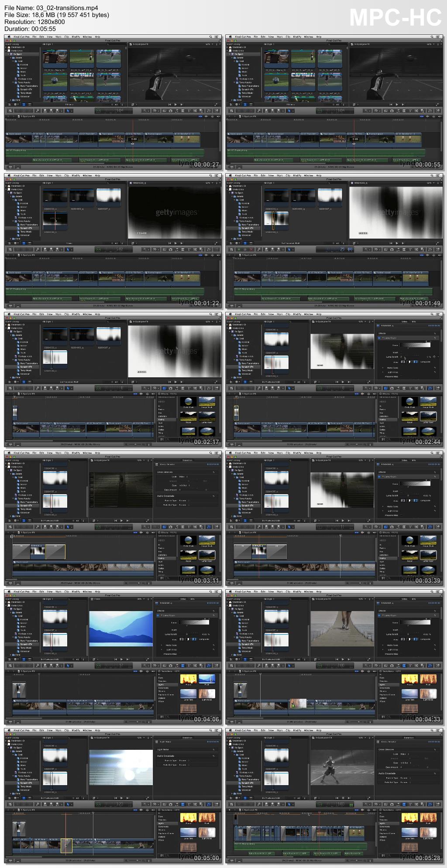This screenshot has height=868, width=447.
Task: Open Spotlight magnifier in 00:00:27 frame menu bar
Action: point(211,37)
